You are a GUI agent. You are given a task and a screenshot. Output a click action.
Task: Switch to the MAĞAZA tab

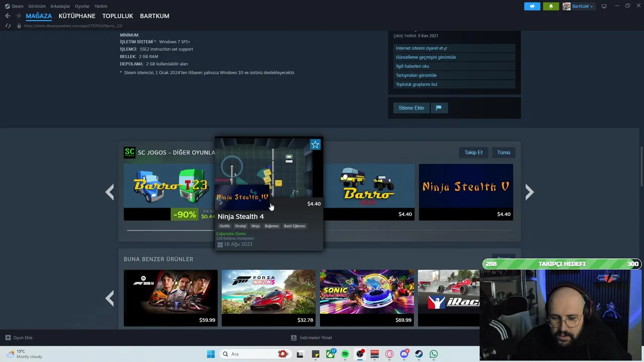pos(39,16)
